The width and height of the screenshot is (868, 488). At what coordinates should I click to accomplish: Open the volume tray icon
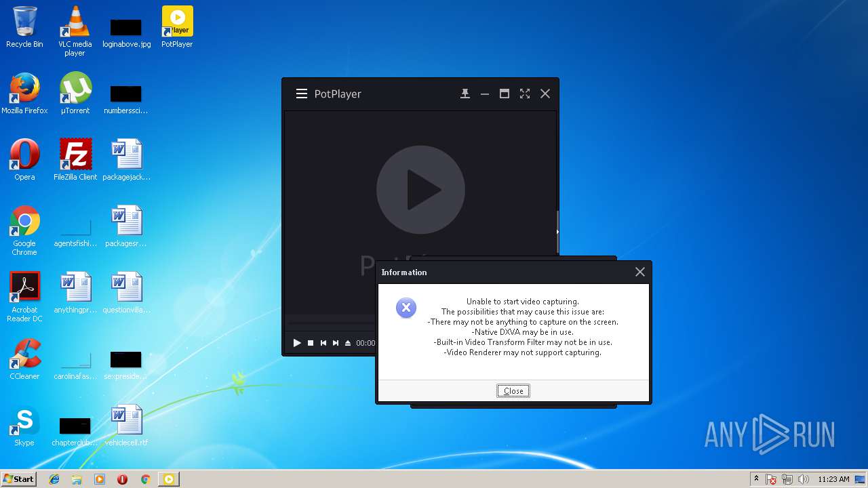[x=804, y=479]
